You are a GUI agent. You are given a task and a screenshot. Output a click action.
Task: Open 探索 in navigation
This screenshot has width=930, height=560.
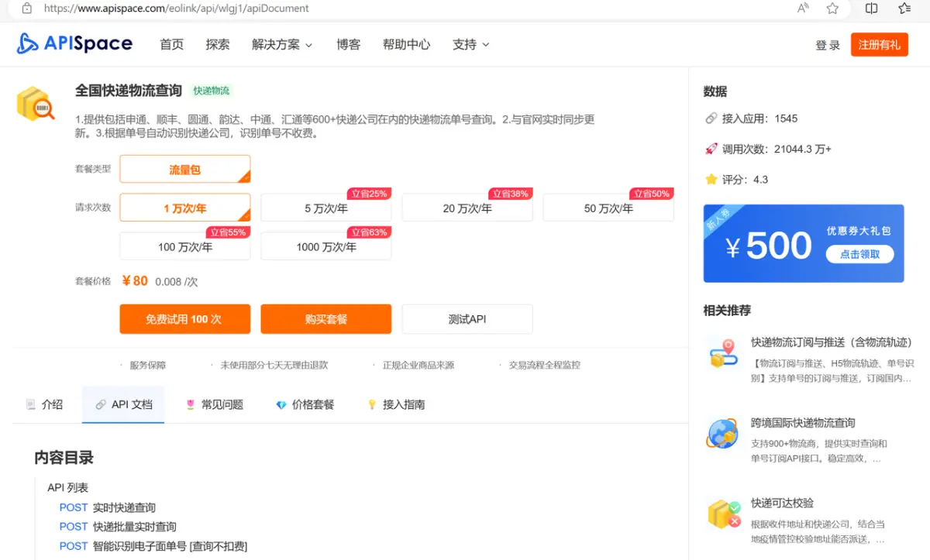(x=218, y=44)
